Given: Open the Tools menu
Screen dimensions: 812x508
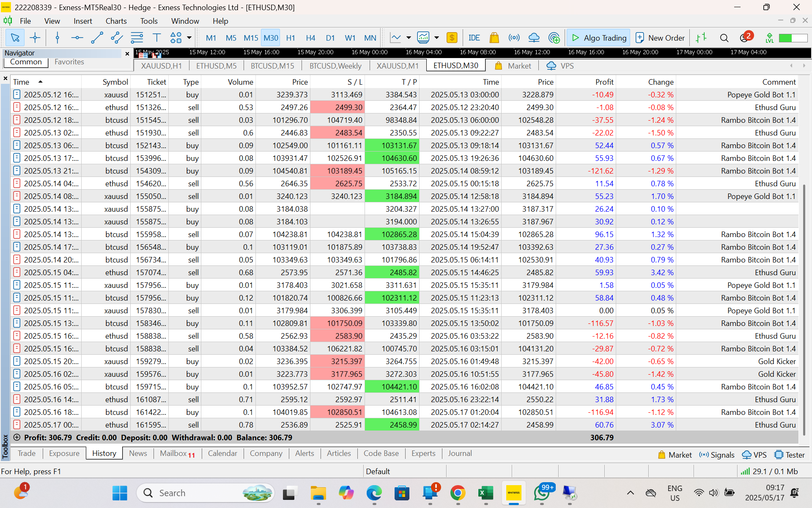Looking at the screenshot, I should (149, 21).
